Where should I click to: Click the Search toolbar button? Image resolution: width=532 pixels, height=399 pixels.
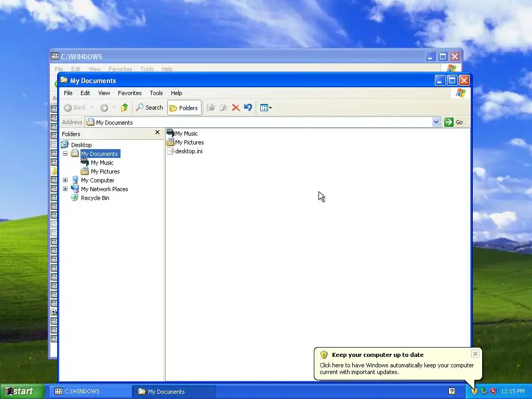[x=149, y=108]
